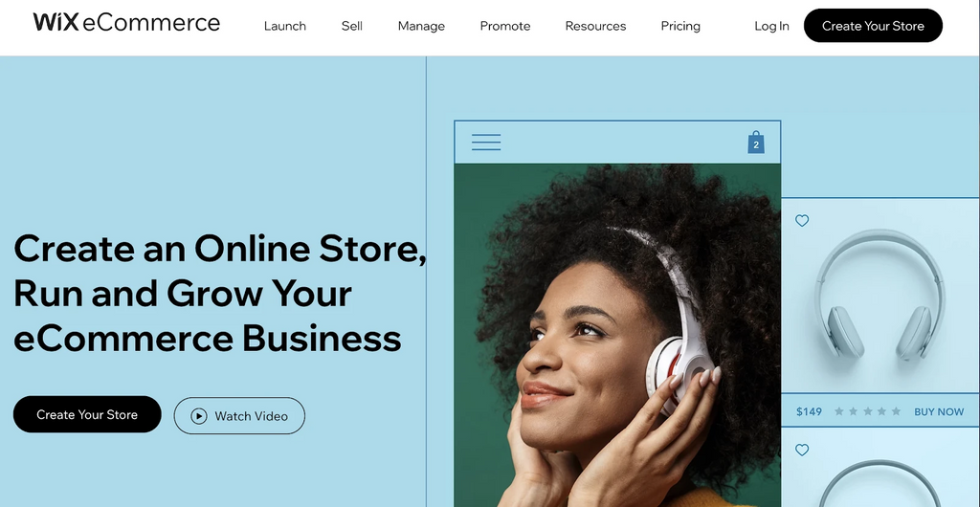Click the play icon beside Watch Video
The image size is (980, 507).
pos(199,416)
